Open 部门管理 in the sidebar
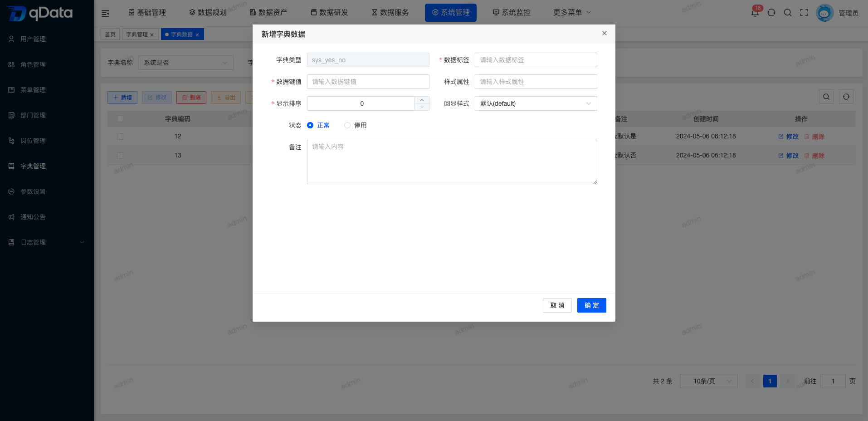This screenshot has height=421, width=868. tap(47, 115)
